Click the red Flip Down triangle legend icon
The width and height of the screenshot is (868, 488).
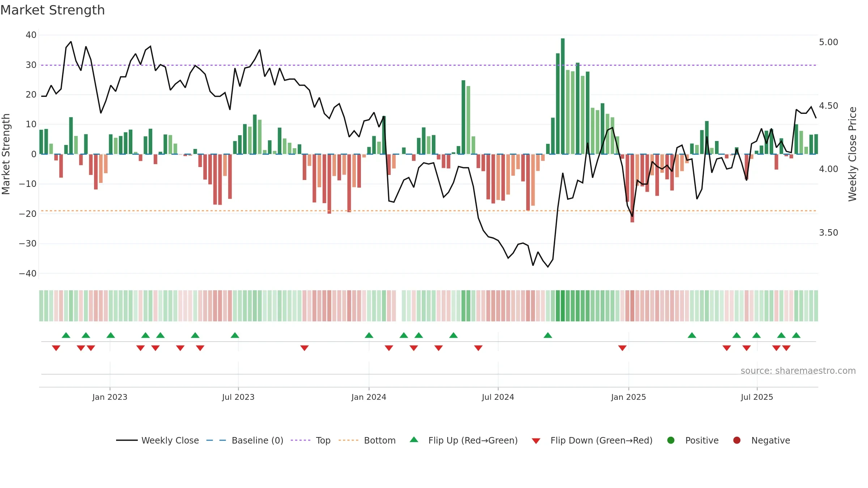pos(536,441)
